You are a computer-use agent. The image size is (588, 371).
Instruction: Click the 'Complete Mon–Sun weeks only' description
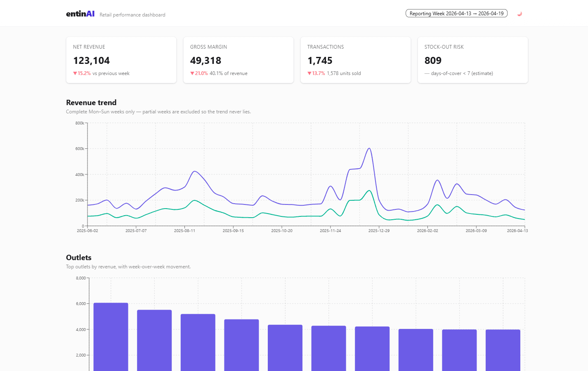[158, 112]
